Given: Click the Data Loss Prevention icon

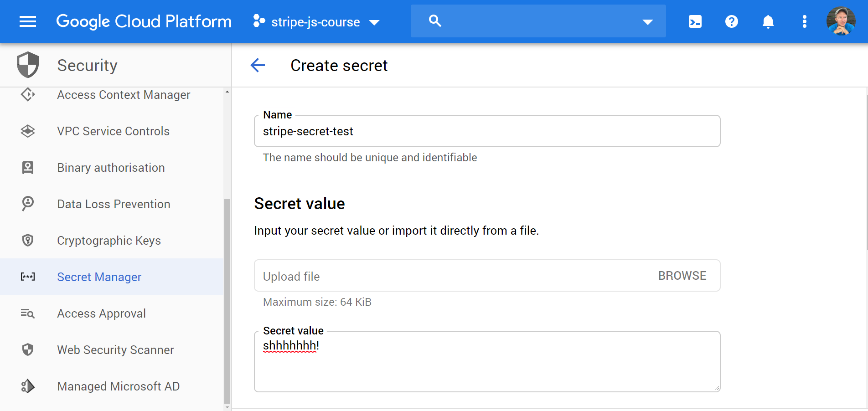Looking at the screenshot, I should tap(27, 204).
